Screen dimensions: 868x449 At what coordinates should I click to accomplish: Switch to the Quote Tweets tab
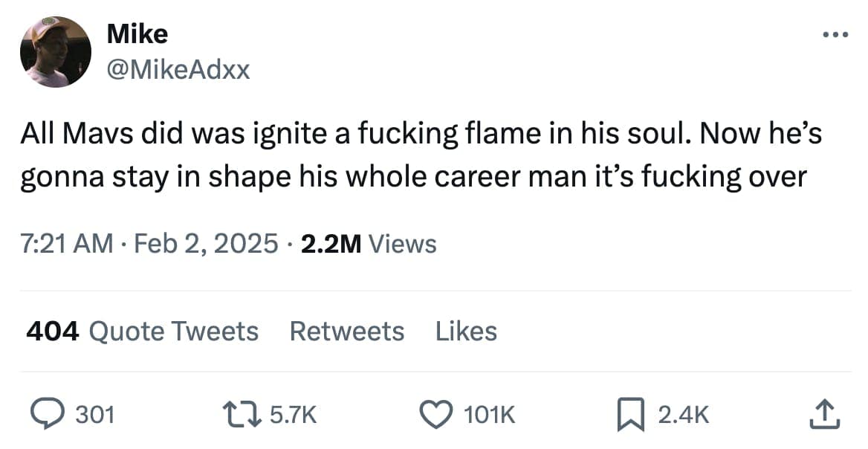[172, 331]
